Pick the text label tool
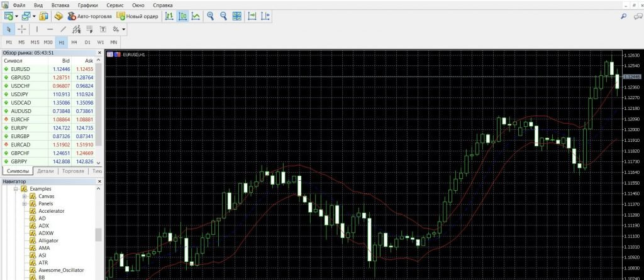This screenshot has width=644, height=280. coord(103,30)
